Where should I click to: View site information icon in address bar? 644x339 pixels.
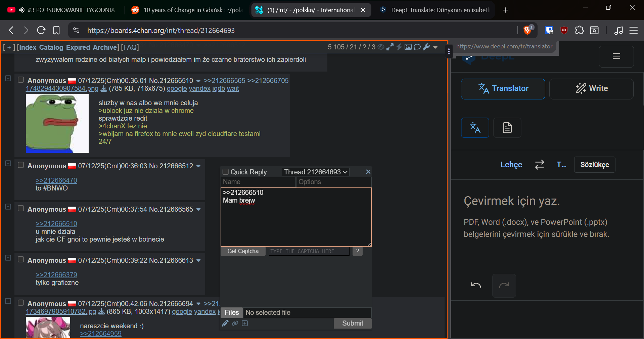76,31
